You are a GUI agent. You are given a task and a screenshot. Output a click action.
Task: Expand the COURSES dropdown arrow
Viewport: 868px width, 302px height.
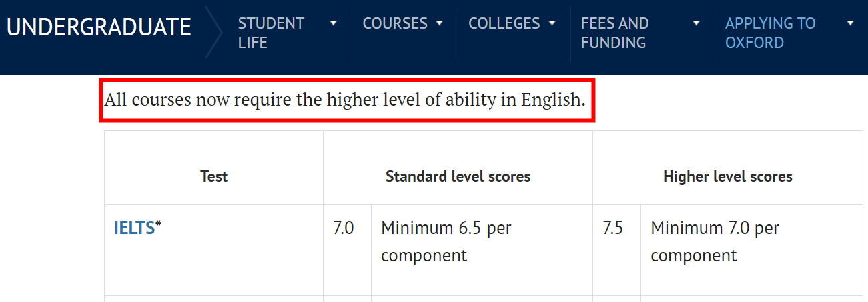439,23
